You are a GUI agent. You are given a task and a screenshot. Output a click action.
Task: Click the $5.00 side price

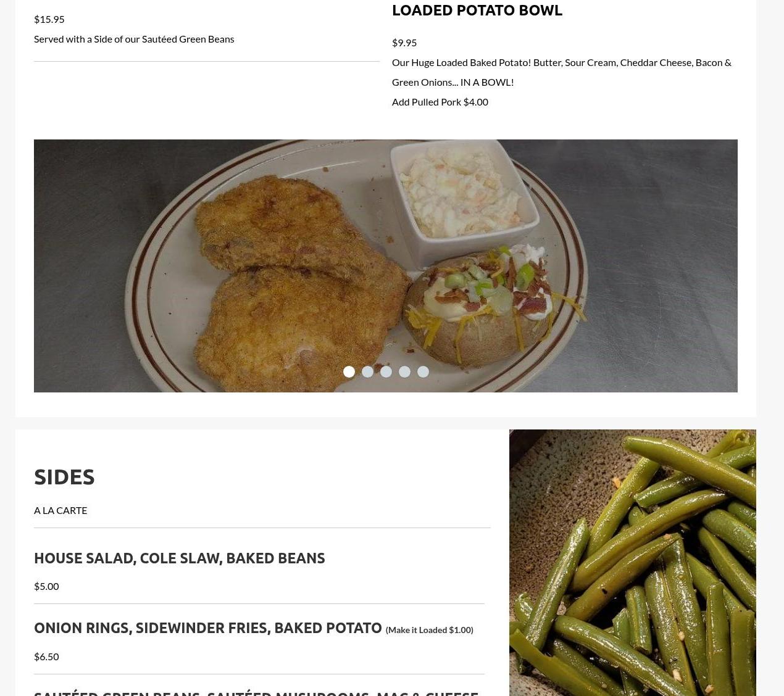tap(46, 586)
